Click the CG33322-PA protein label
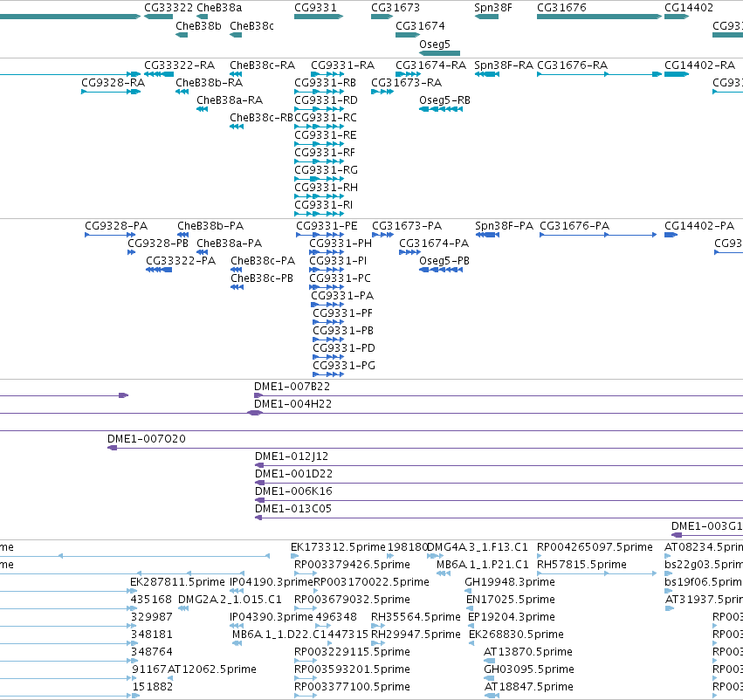Screen dimensions: 743x700 tap(181, 261)
